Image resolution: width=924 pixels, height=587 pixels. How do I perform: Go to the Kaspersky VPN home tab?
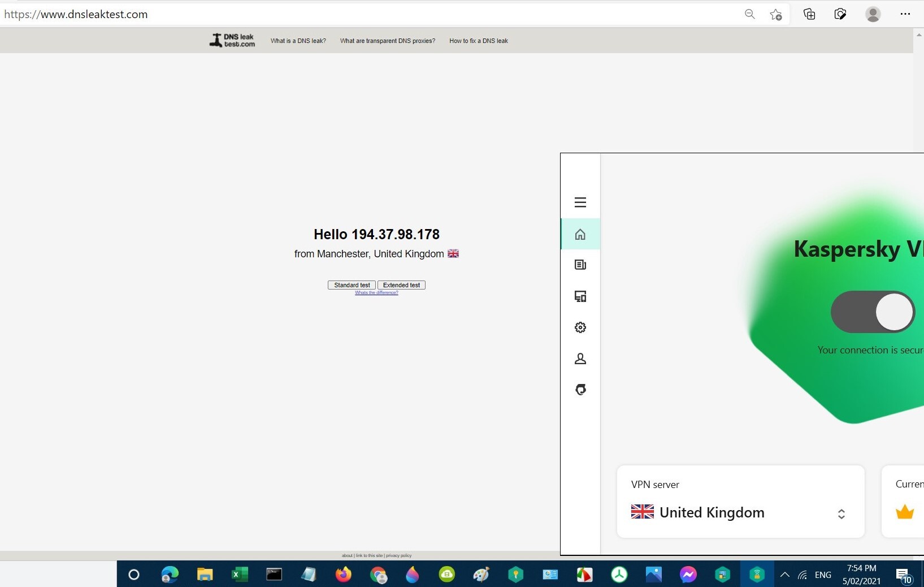click(580, 234)
